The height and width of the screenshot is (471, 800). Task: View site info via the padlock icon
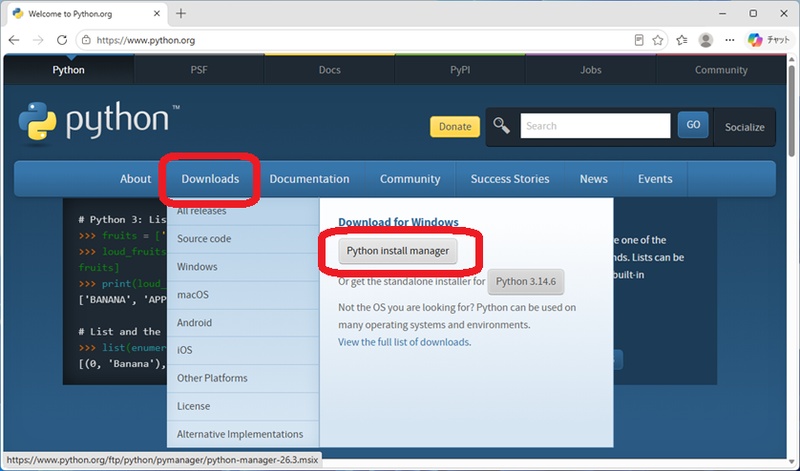pyautogui.click(x=86, y=40)
